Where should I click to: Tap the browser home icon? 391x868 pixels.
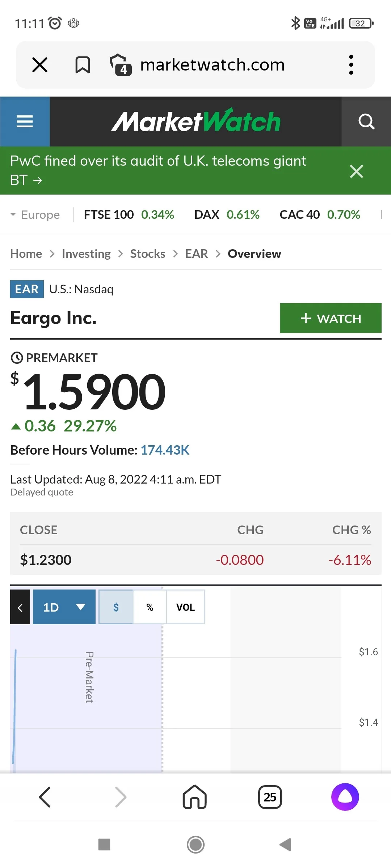point(195,797)
